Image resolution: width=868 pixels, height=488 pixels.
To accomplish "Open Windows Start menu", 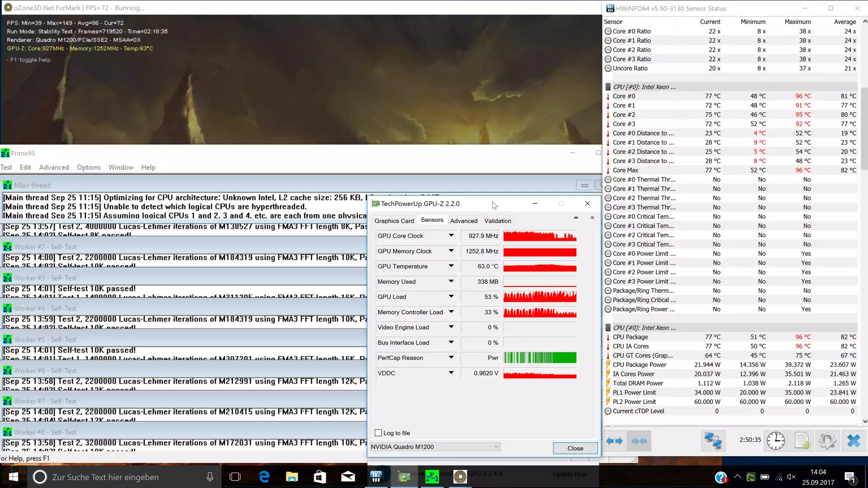I will (13, 477).
